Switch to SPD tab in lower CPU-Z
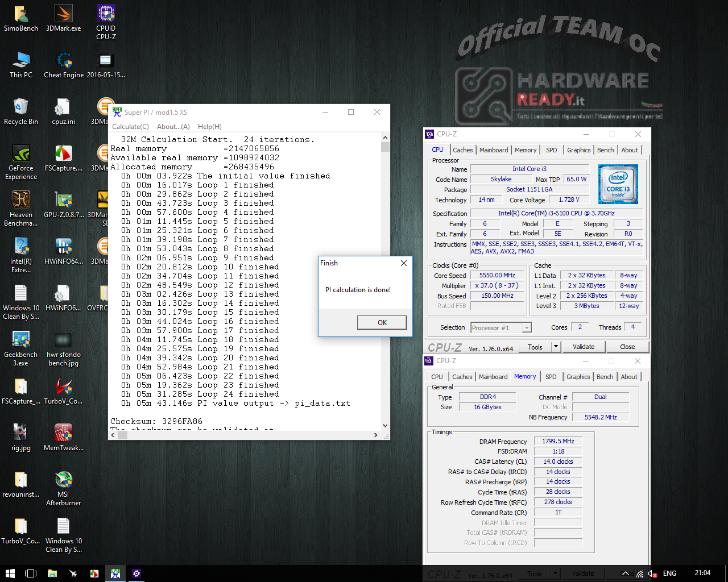This screenshot has height=582, width=728. click(551, 377)
